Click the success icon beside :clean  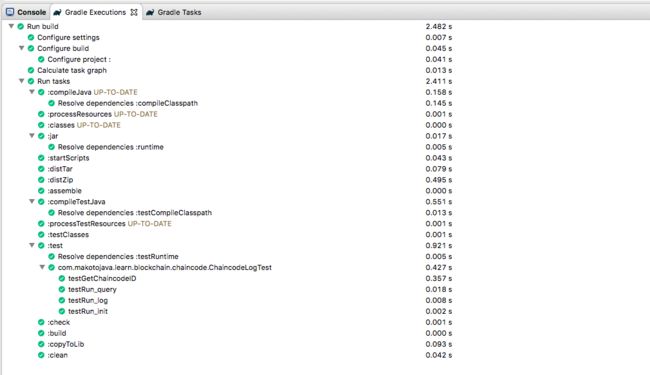coord(41,355)
